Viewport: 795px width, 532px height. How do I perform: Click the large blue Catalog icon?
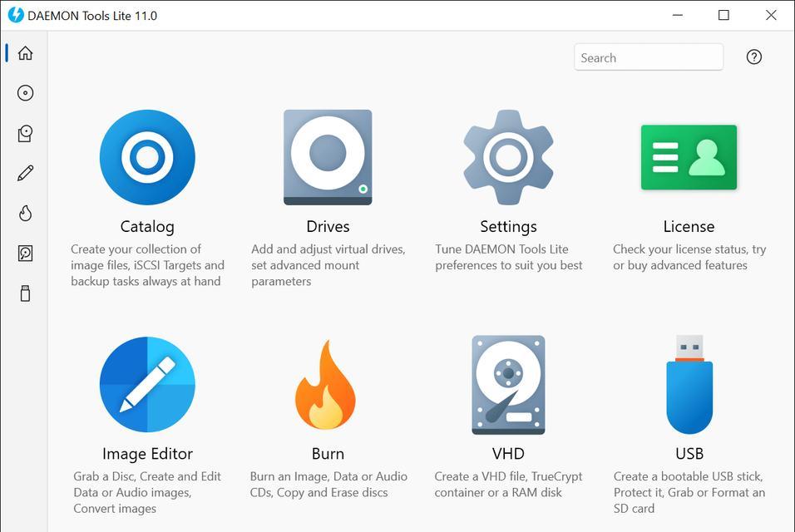147,157
